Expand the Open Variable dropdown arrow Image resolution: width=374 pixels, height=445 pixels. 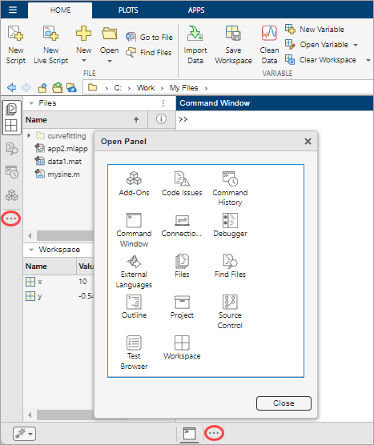pyautogui.click(x=356, y=45)
